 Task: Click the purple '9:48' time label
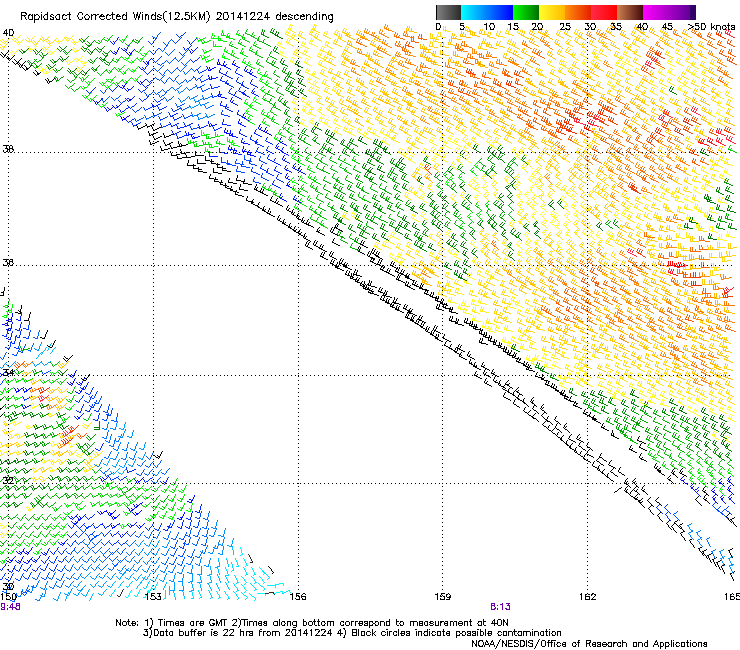pyautogui.click(x=10, y=607)
